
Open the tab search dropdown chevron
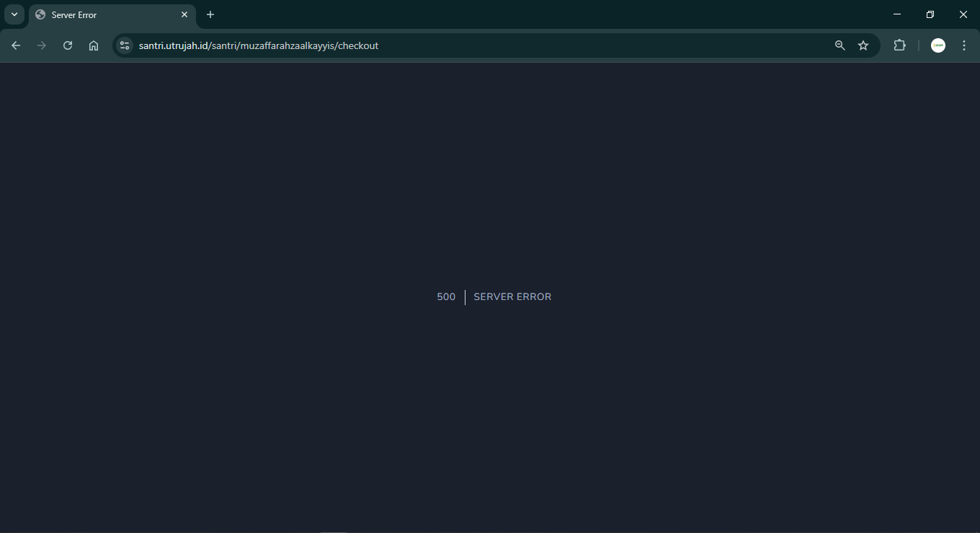tap(14, 14)
